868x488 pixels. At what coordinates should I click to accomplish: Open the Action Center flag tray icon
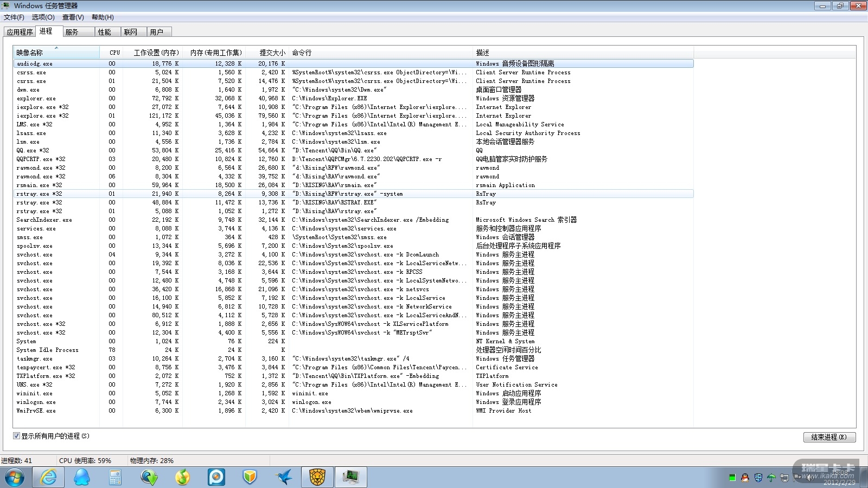797,478
